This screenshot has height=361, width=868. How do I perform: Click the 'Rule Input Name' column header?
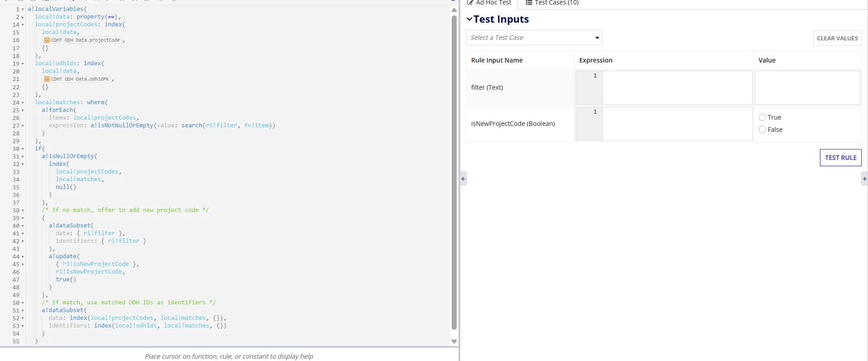pyautogui.click(x=497, y=60)
